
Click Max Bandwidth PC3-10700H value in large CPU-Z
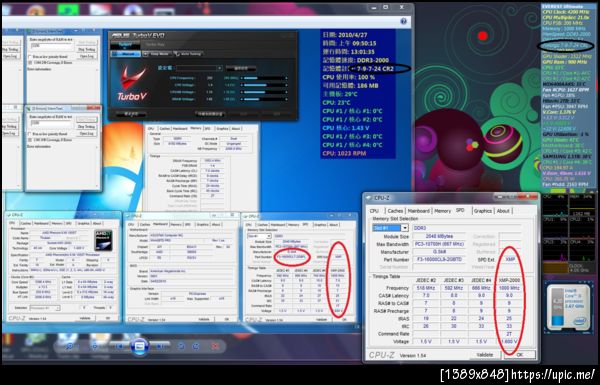tap(439, 244)
